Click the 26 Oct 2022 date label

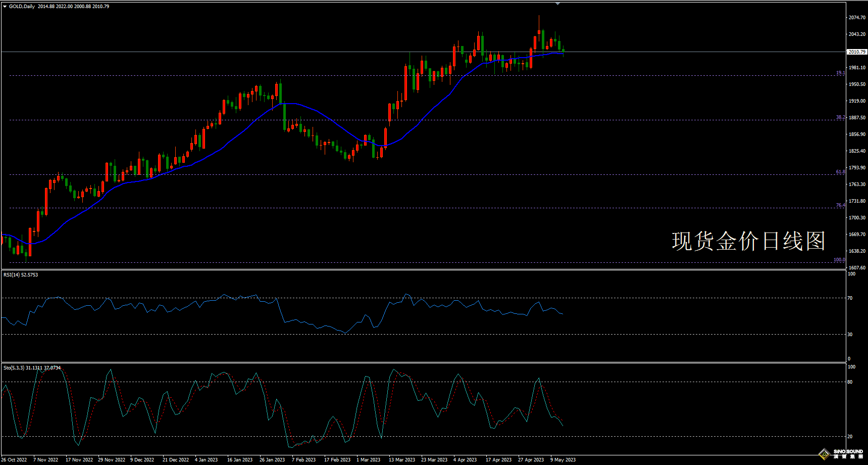[14, 460]
